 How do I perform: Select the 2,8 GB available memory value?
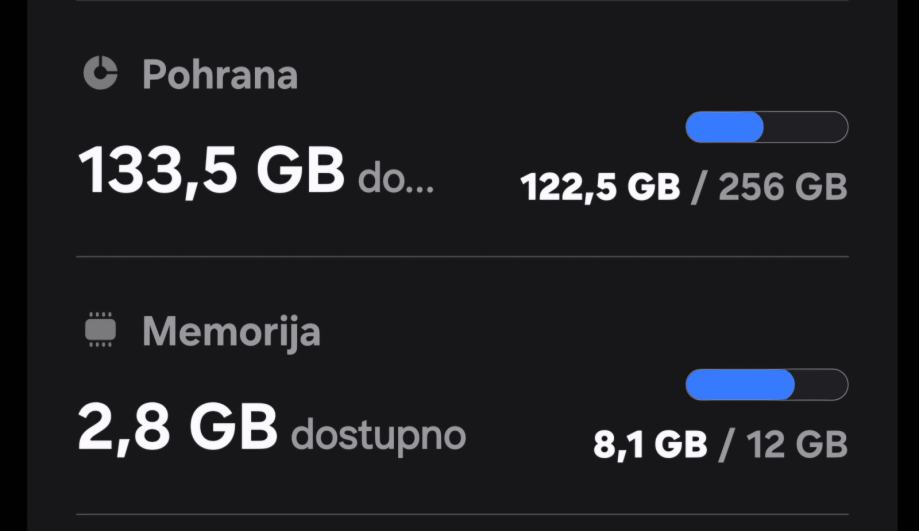click(177, 428)
